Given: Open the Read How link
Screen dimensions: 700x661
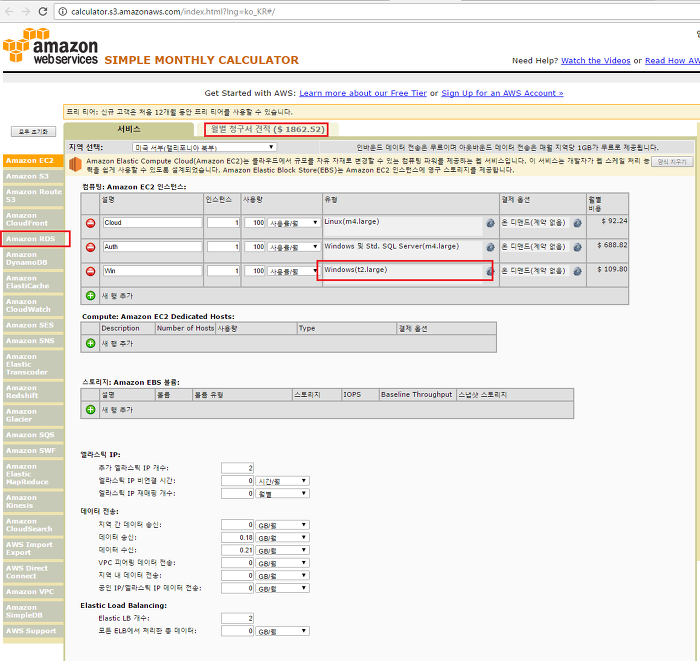Looking at the screenshot, I should [x=672, y=61].
